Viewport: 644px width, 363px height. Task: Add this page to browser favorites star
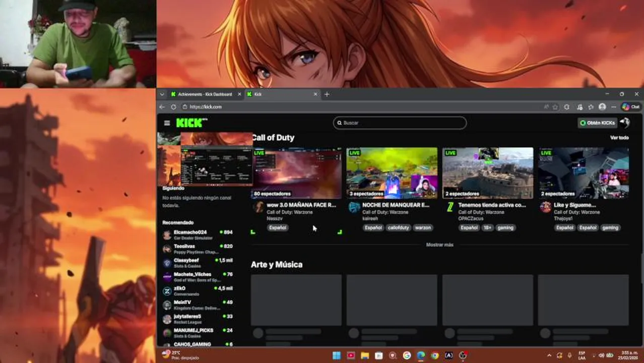[x=555, y=107]
